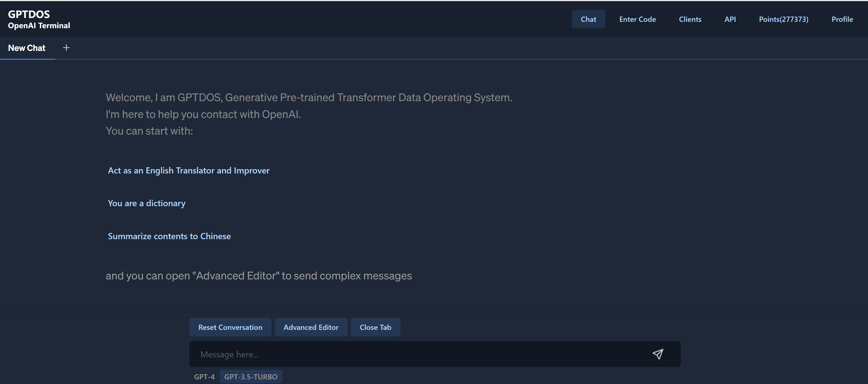The image size is (868, 384).
Task: Click the Reset Conversation button
Action: pyautogui.click(x=230, y=327)
